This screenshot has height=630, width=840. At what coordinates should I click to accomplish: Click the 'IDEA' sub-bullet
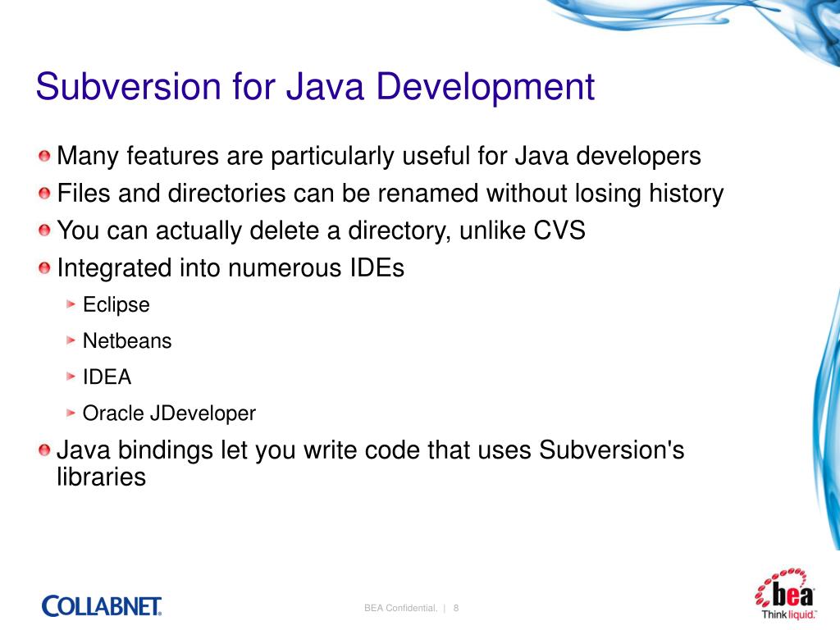[107, 377]
